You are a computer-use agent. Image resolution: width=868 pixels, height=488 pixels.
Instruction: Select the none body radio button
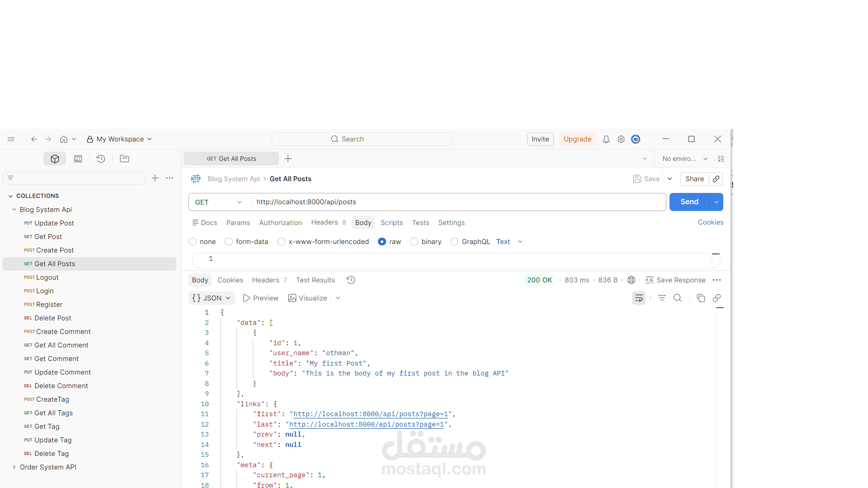click(x=193, y=242)
